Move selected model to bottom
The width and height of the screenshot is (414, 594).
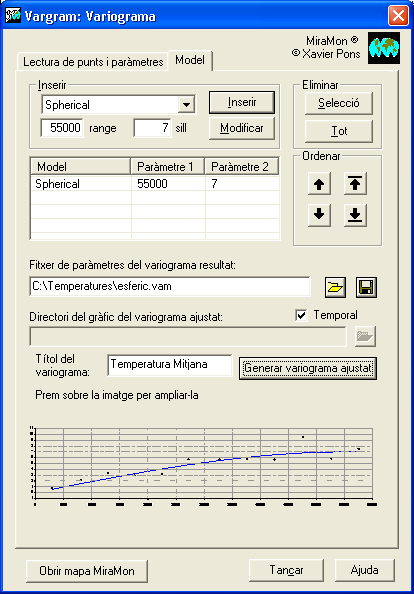tap(355, 215)
